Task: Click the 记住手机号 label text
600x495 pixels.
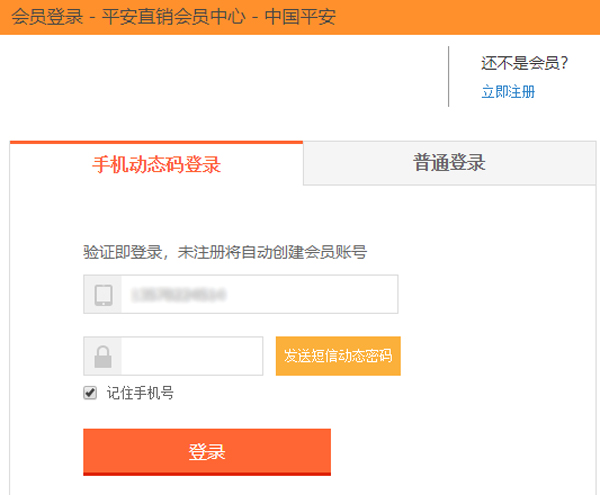Action: (140, 393)
